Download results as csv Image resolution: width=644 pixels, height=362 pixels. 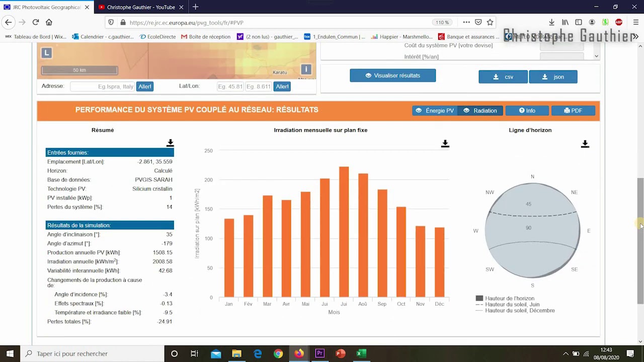coord(503,76)
